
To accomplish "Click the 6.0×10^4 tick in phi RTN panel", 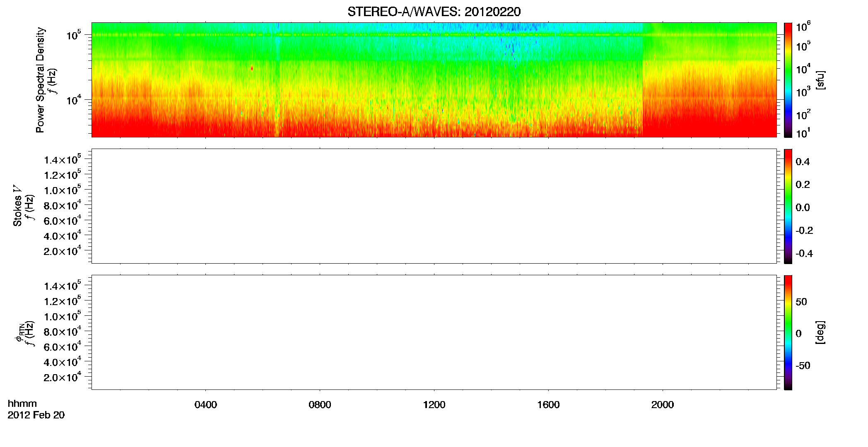I will click(x=63, y=346).
